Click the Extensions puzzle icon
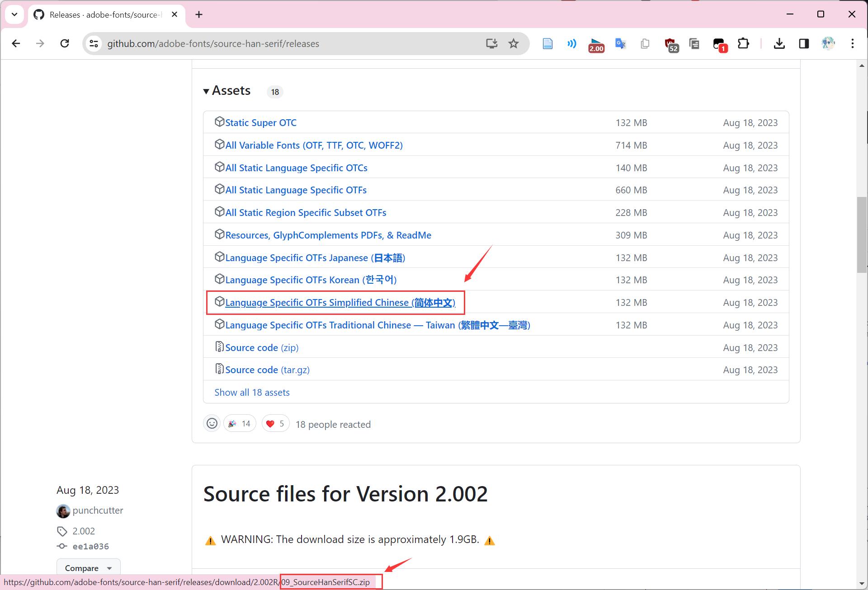The image size is (868, 590). click(x=743, y=43)
